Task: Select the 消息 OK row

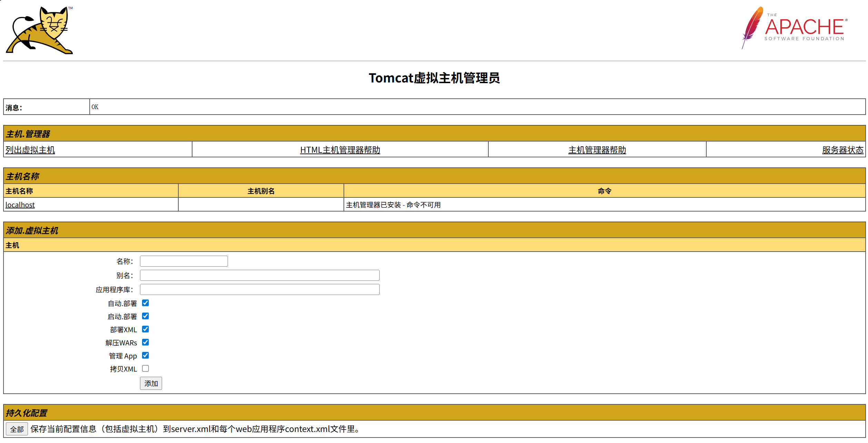Action: click(x=96, y=107)
